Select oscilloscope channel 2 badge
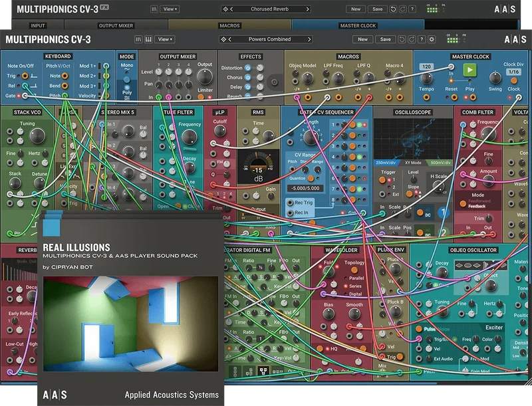The image size is (532, 406). pos(443,233)
